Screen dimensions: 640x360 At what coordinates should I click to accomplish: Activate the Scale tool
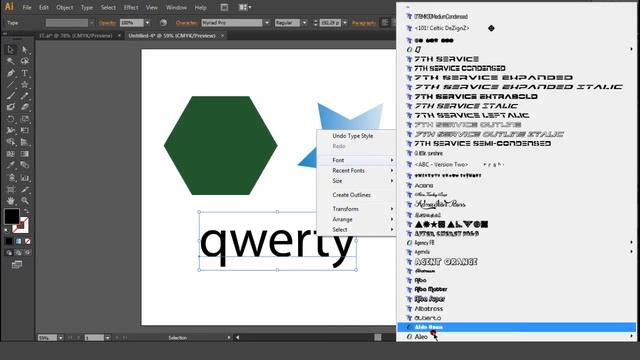(x=24, y=119)
